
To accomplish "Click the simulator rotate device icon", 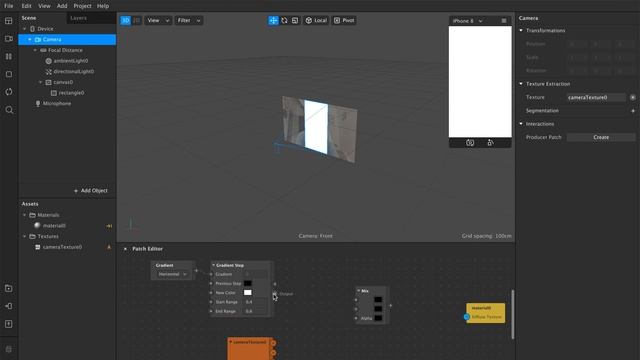I will (490, 143).
